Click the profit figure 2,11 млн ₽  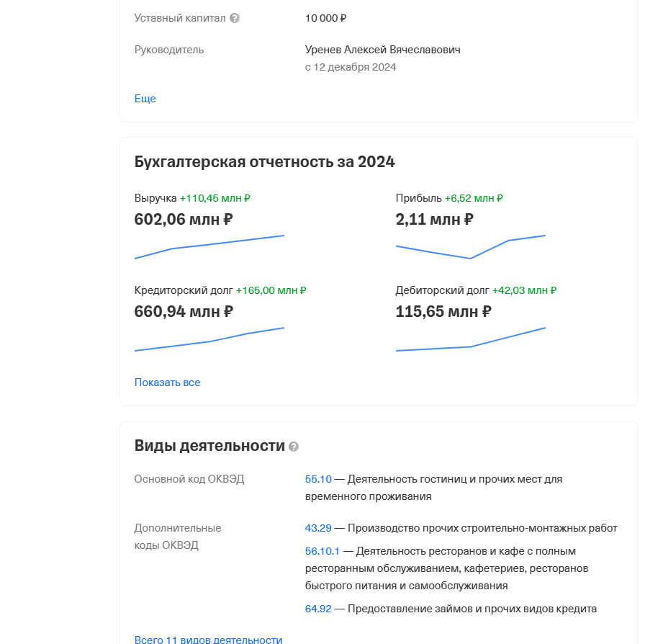tap(435, 220)
